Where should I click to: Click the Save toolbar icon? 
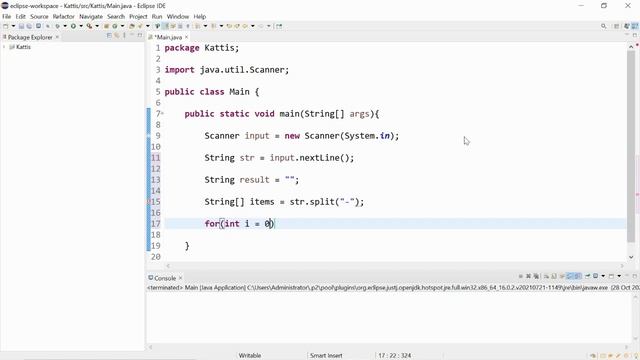(x=21, y=26)
